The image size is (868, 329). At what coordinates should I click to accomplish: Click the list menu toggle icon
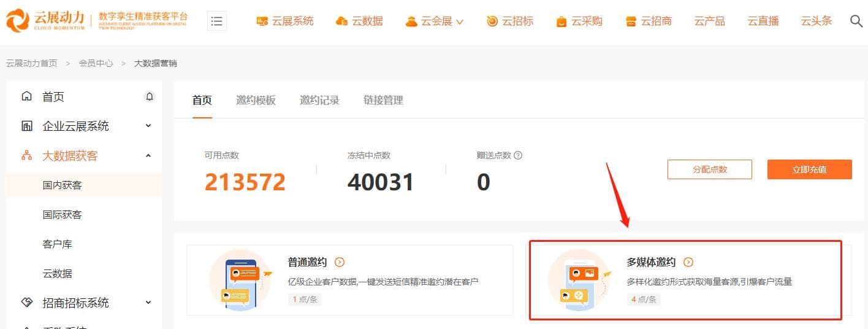pyautogui.click(x=217, y=21)
